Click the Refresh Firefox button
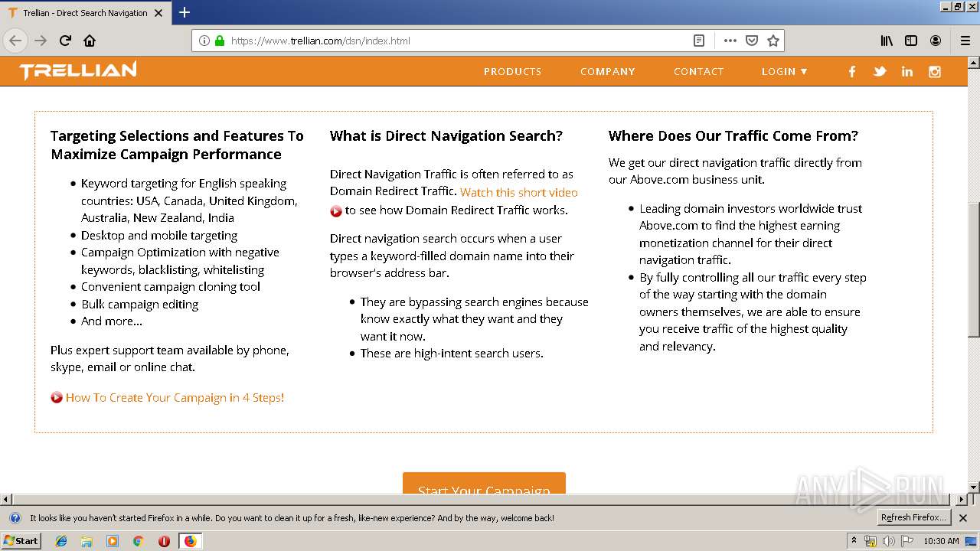 [x=913, y=517]
